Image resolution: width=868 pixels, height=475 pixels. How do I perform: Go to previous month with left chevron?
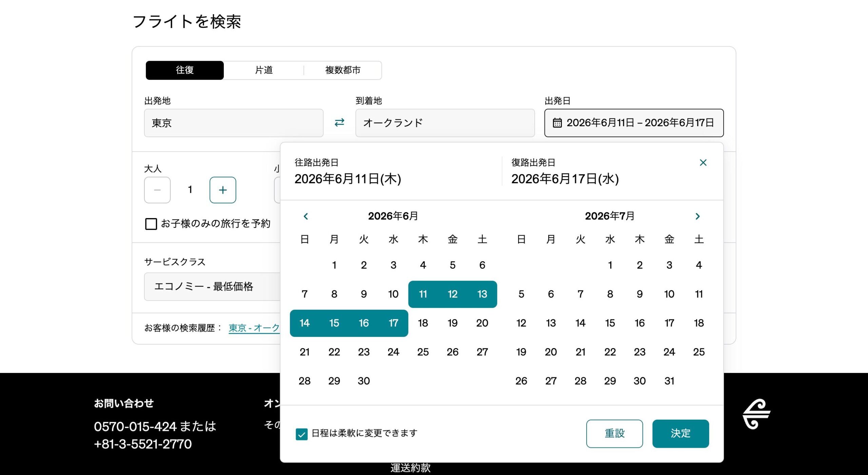click(x=306, y=216)
